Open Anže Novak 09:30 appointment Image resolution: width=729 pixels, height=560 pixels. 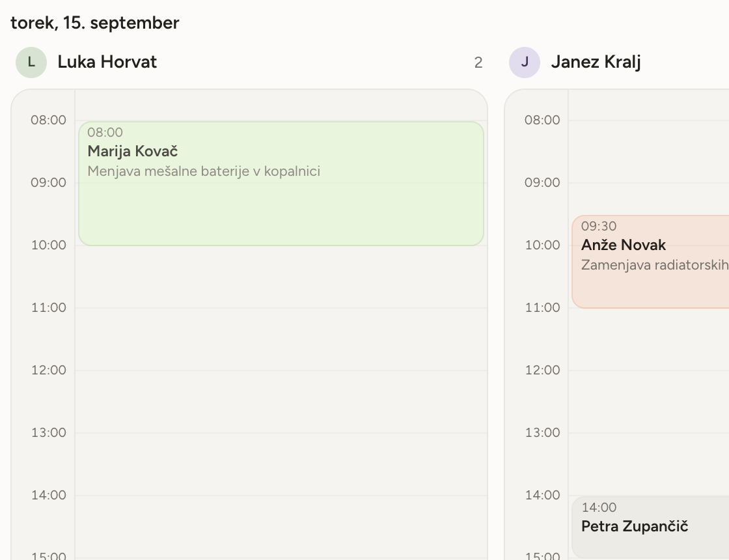click(650, 262)
